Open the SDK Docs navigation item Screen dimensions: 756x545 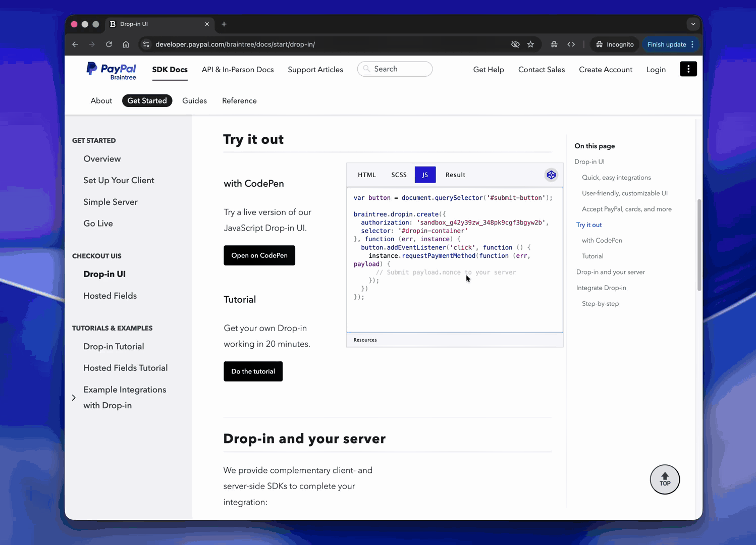(170, 70)
